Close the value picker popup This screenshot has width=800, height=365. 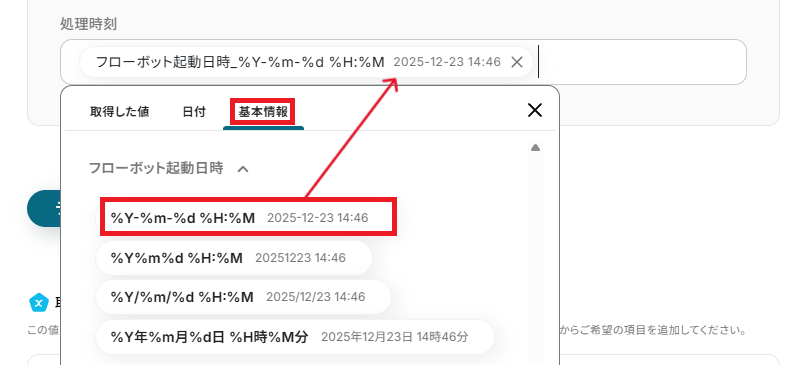point(535,110)
